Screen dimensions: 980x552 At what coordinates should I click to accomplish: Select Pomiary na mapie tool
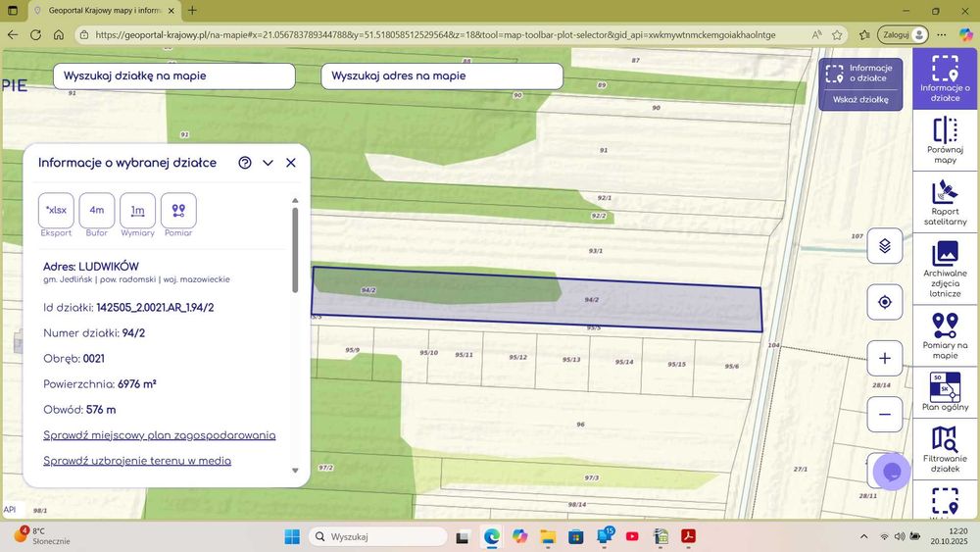click(x=945, y=335)
